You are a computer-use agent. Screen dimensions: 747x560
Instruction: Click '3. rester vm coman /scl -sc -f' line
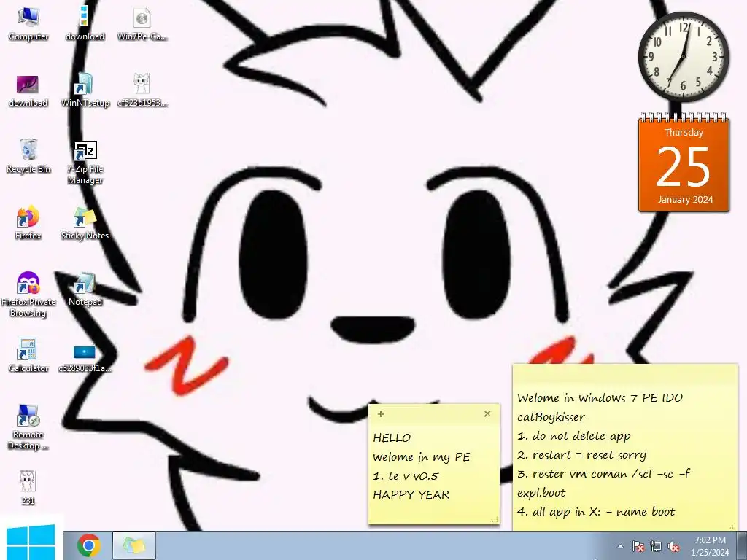click(x=603, y=474)
